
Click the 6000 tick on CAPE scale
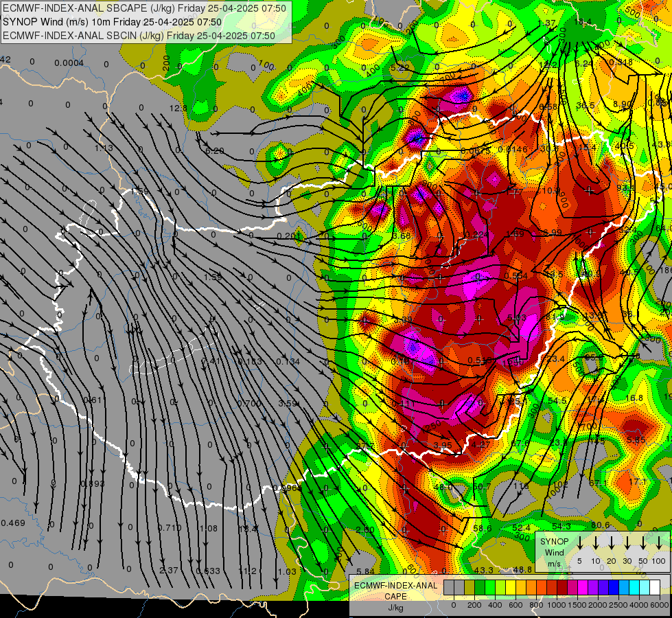click(x=660, y=605)
